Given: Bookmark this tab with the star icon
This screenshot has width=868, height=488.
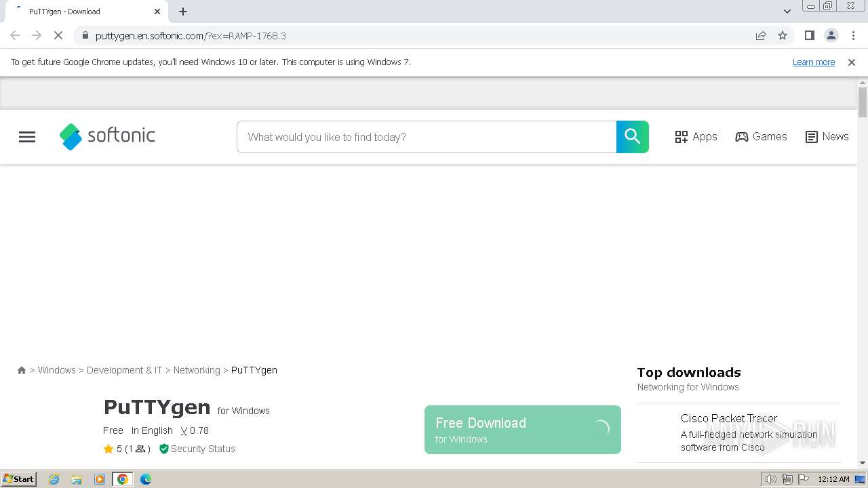Looking at the screenshot, I should coord(783,36).
